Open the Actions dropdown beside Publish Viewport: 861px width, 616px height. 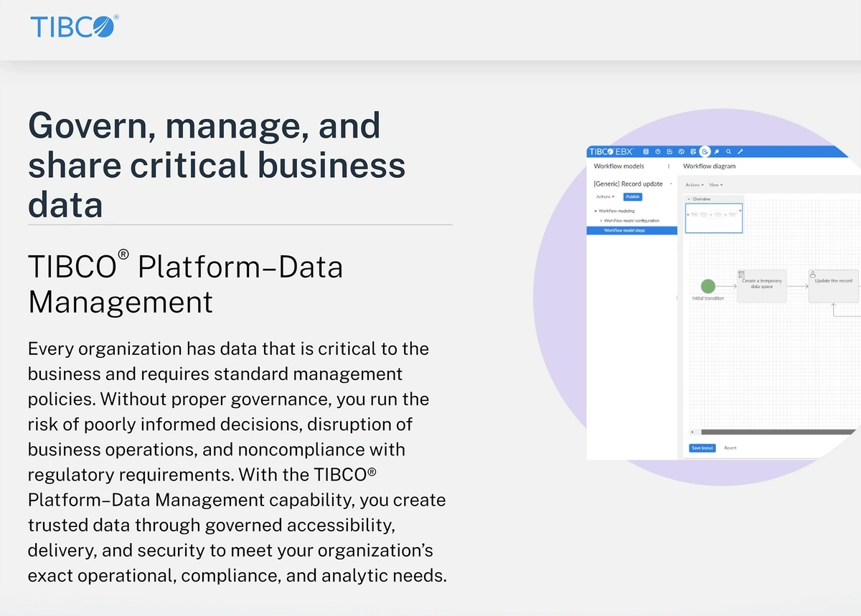(605, 196)
